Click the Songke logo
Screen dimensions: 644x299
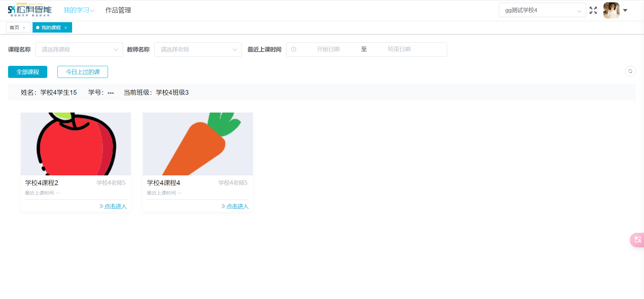coord(30,10)
